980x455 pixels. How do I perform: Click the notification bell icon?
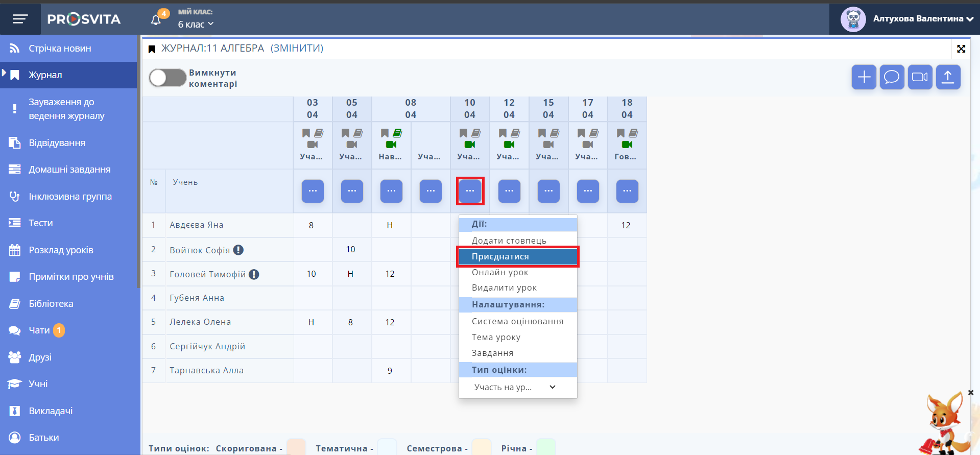[x=156, y=19]
